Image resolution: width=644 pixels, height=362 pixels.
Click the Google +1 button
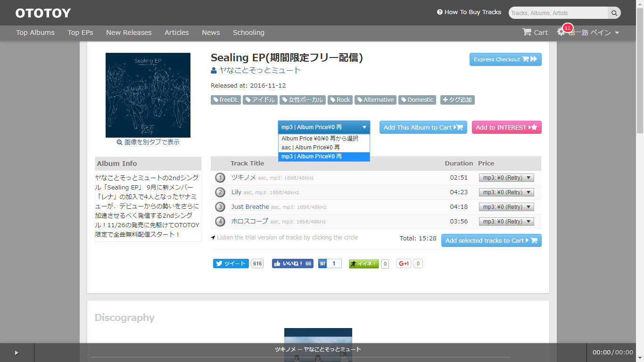pyautogui.click(x=404, y=263)
